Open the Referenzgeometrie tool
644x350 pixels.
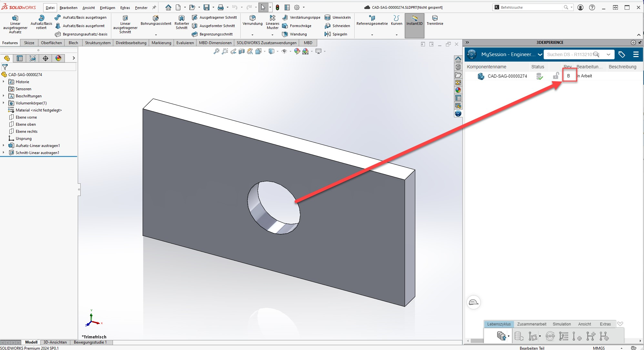372,20
